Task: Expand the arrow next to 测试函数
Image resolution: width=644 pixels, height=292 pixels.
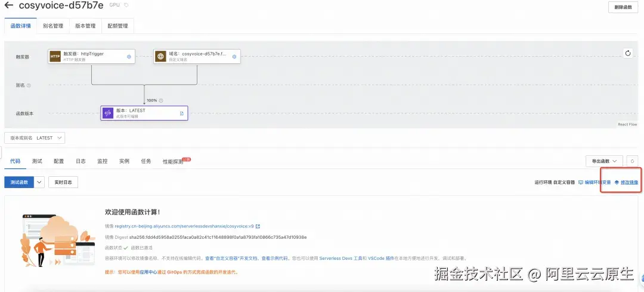Action: pos(39,182)
